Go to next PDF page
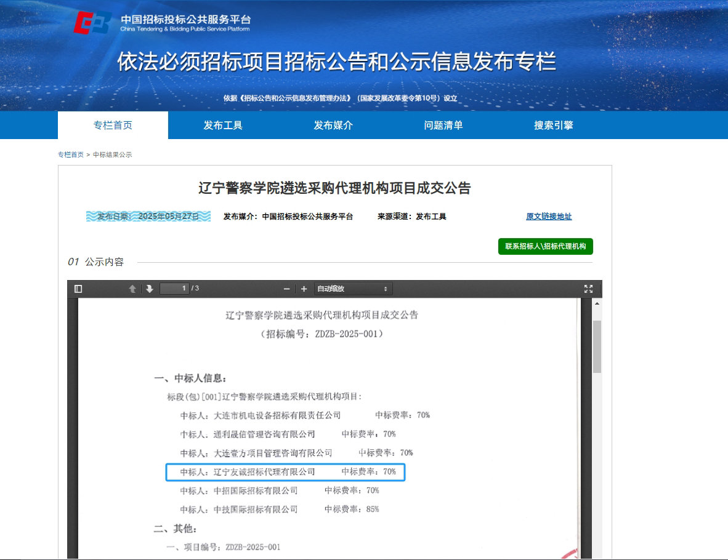The height and width of the screenshot is (560, 728). point(150,289)
